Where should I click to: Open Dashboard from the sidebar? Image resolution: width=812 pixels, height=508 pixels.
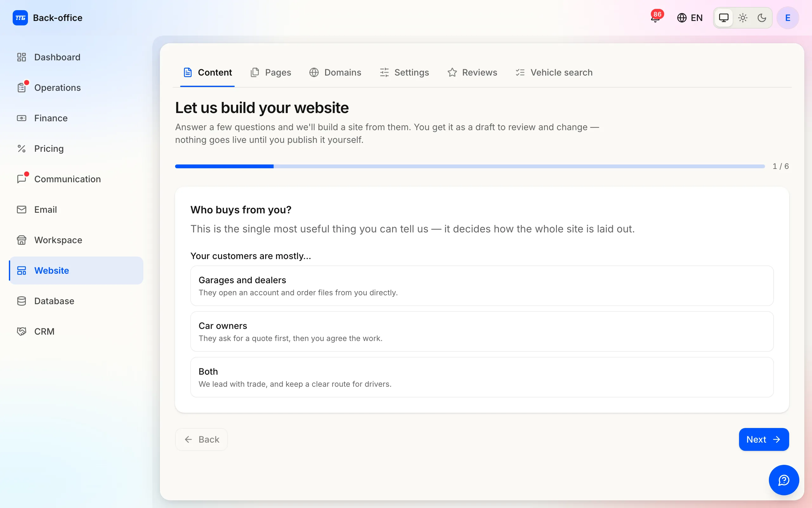coord(76,57)
